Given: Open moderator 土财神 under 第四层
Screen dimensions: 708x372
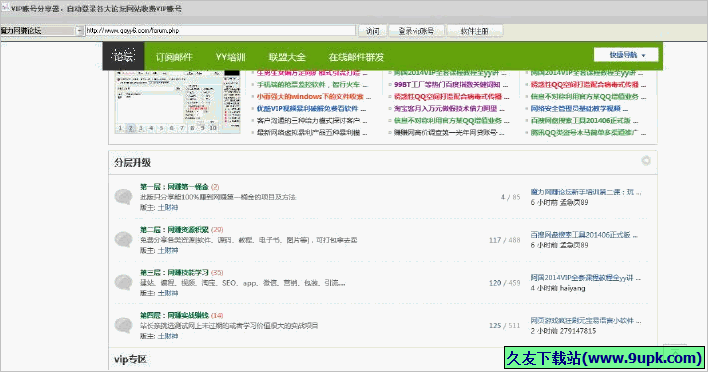Looking at the screenshot, I should [168, 336].
